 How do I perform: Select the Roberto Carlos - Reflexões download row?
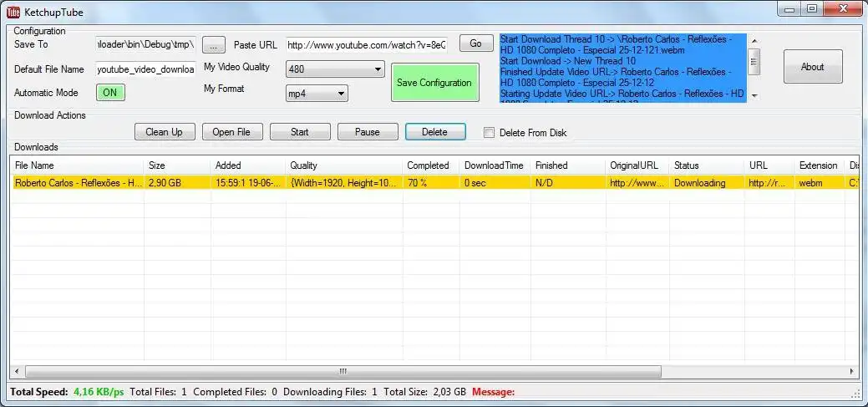point(434,183)
